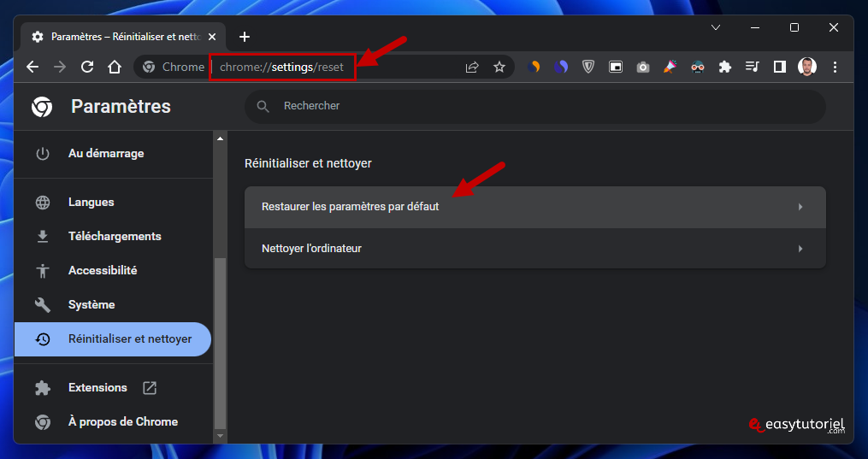868x459 pixels.
Task: Open the camera screenshot extension icon
Action: point(643,67)
